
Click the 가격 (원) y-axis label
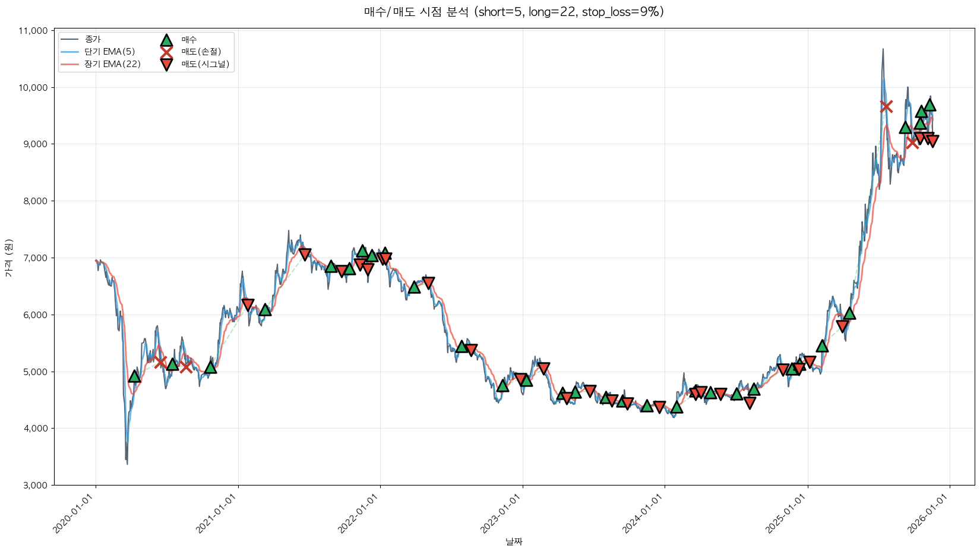coord(8,258)
